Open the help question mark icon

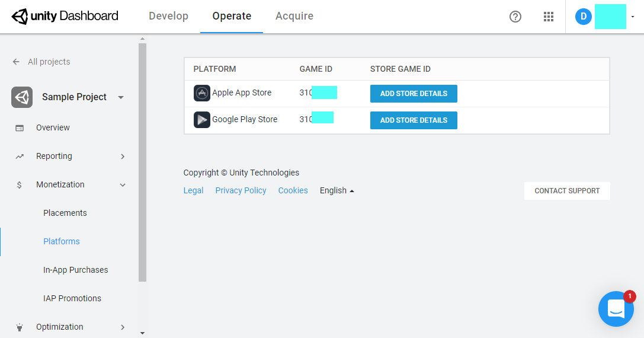point(515,17)
